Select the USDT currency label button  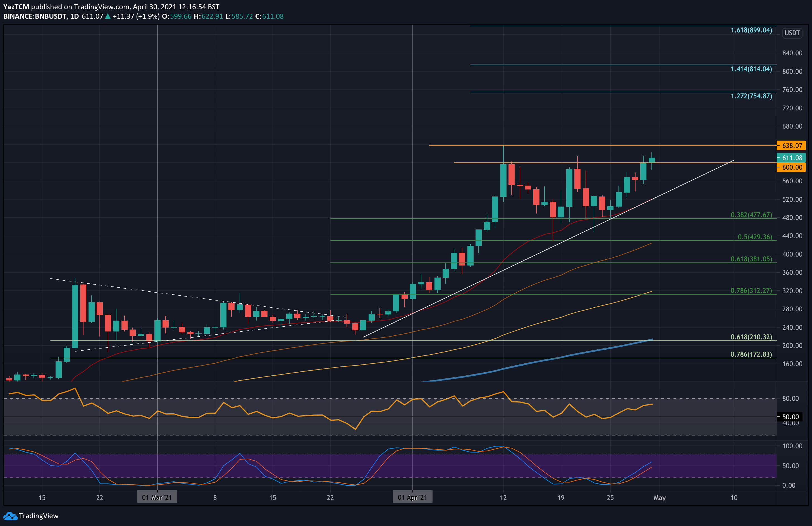(x=792, y=33)
